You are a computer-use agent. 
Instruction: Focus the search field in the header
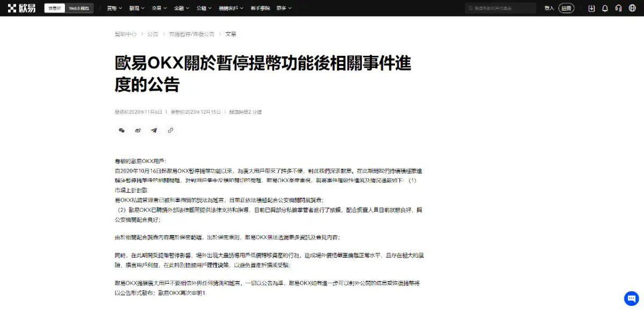pyautogui.click(x=501, y=8)
